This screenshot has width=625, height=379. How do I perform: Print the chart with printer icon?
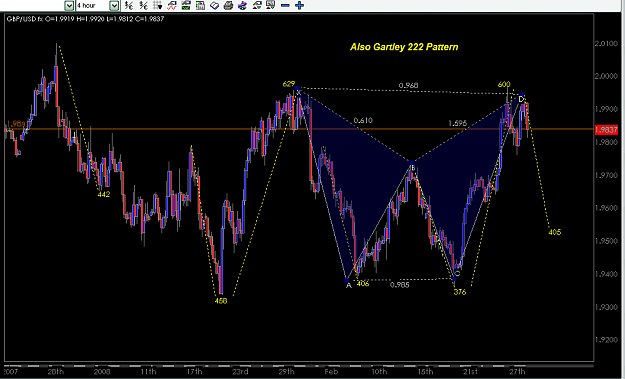(x=228, y=5)
